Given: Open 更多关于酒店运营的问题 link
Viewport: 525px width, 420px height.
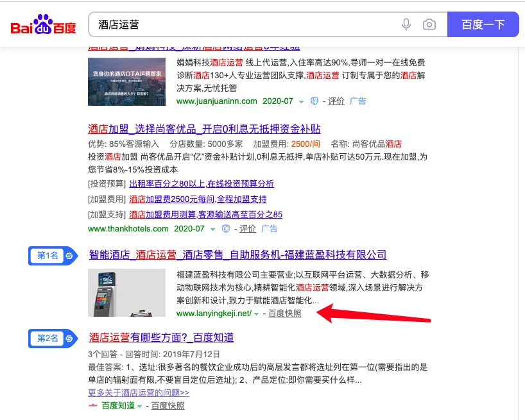Looking at the screenshot, I should tap(139, 392).
